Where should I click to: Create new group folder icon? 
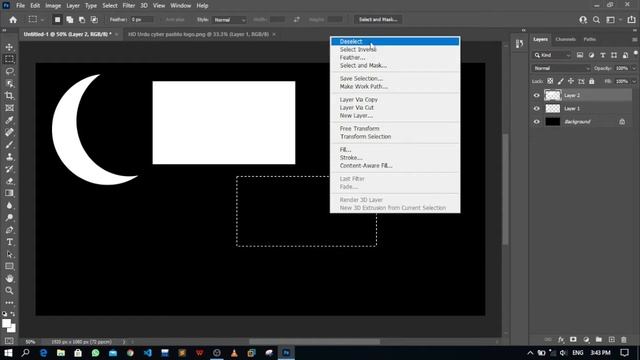click(x=599, y=340)
